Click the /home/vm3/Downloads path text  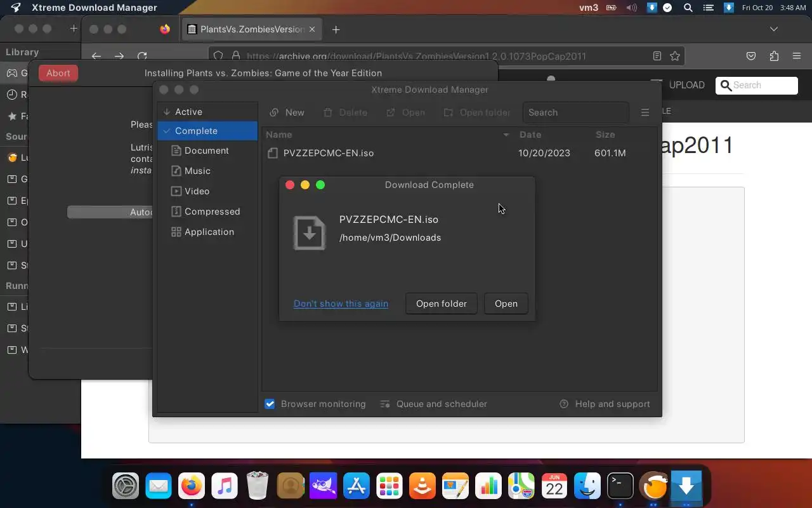390,237
